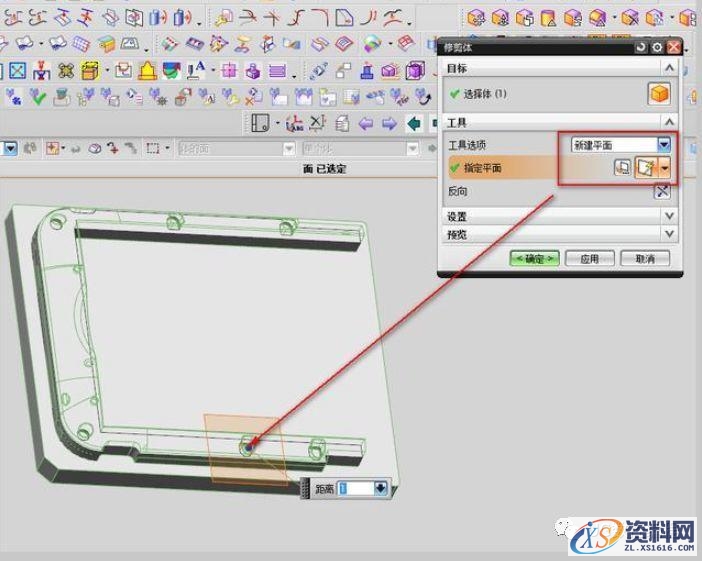Open the dialog settings gear icon

tap(657, 47)
